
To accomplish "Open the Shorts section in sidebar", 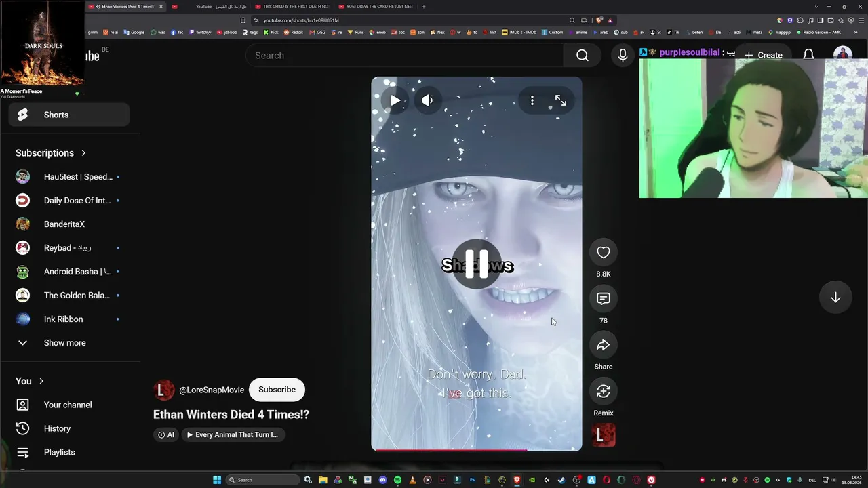I will 68,115.
